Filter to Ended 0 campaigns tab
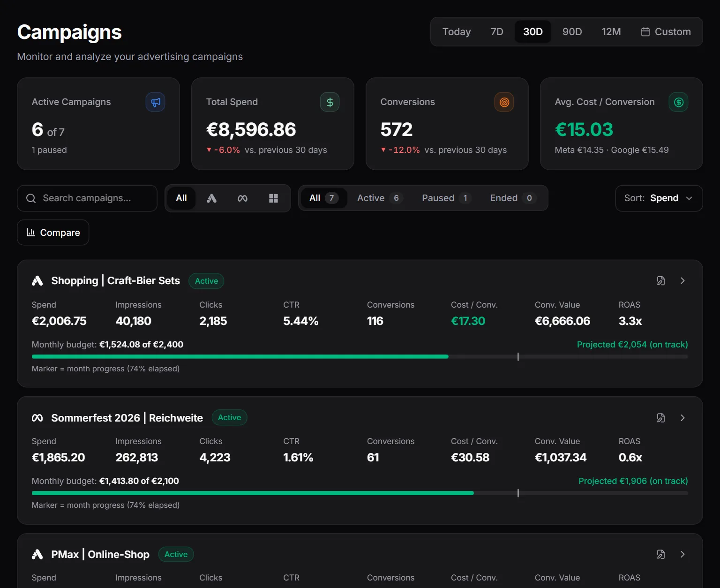Image resolution: width=720 pixels, height=588 pixels. [x=513, y=198]
